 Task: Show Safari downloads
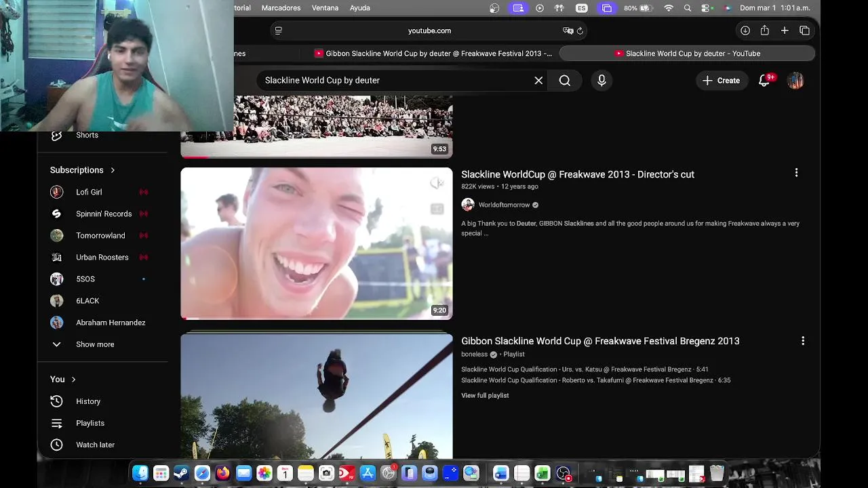745,30
